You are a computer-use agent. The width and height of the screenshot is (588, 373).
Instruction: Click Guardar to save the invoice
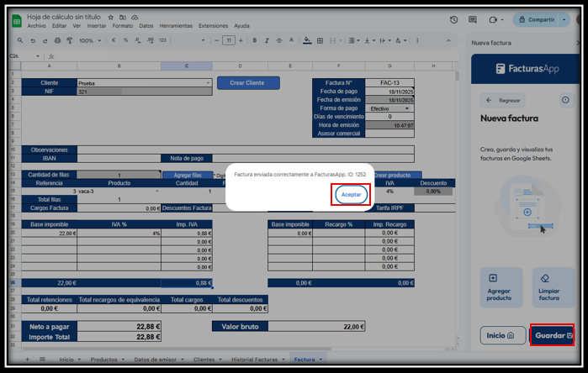553,335
